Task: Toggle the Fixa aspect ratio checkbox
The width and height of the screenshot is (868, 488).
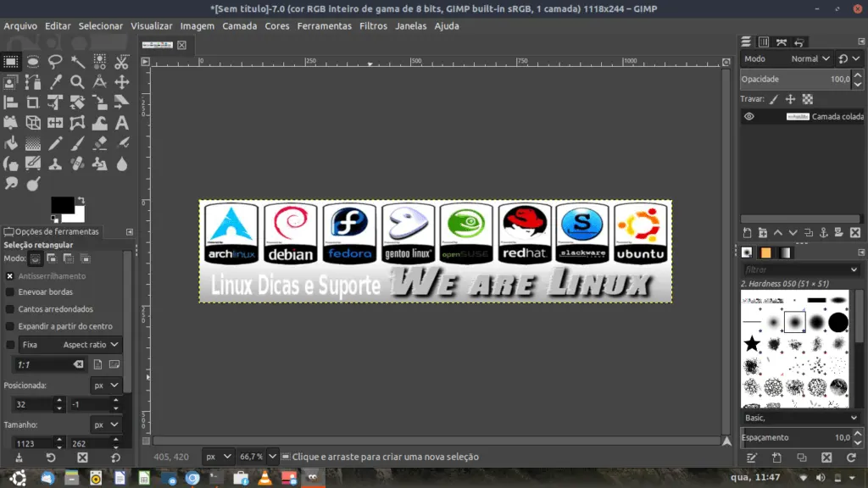Action: click(x=10, y=345)
